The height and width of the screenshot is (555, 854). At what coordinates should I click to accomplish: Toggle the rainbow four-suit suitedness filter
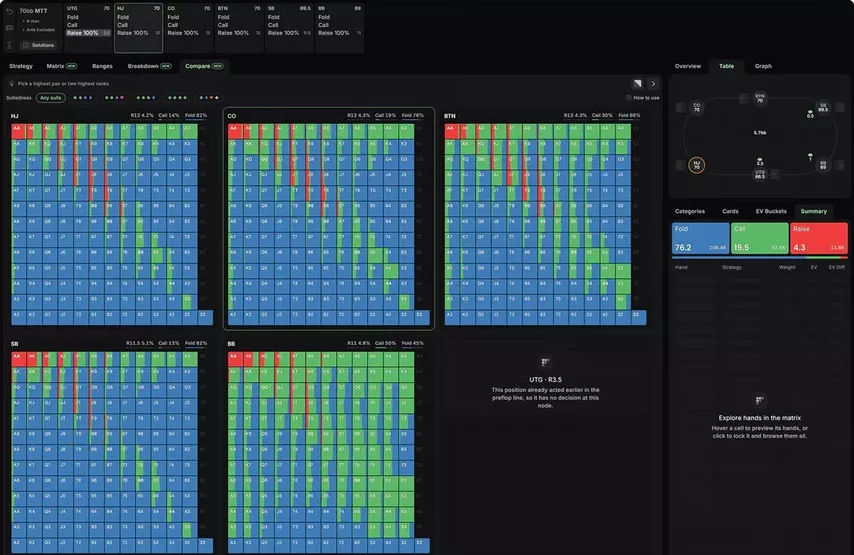click(209, 97)
